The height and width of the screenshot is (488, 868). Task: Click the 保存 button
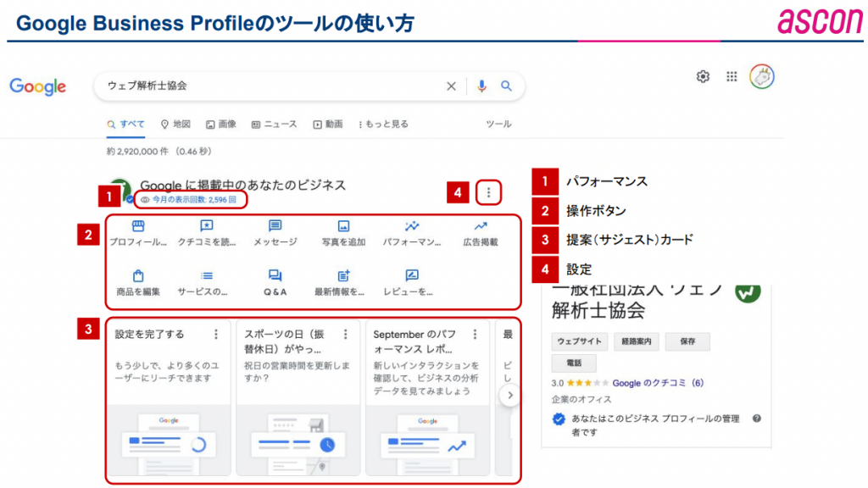(x=687, y=341)
